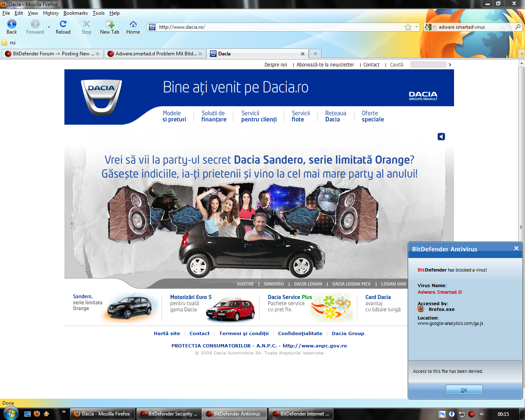This screenshot has width=525, height=420.
Task: Open the Google search engine selector
Action: coord(430,27)
